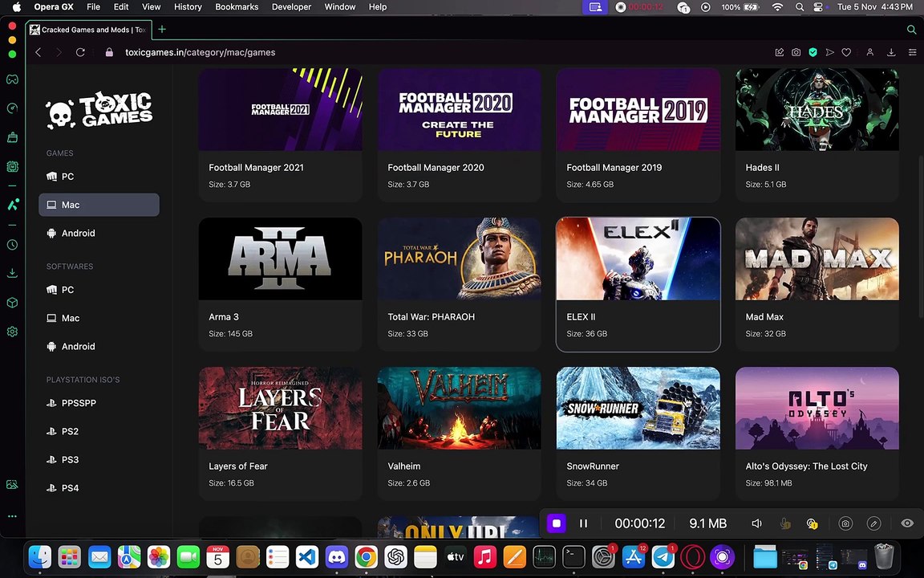Open macOS Control Center toggle icon

click(818, 7)
